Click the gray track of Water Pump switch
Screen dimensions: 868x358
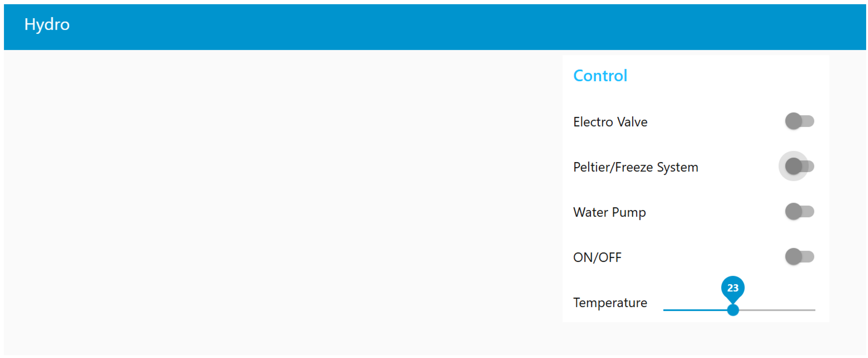(809, 212)
